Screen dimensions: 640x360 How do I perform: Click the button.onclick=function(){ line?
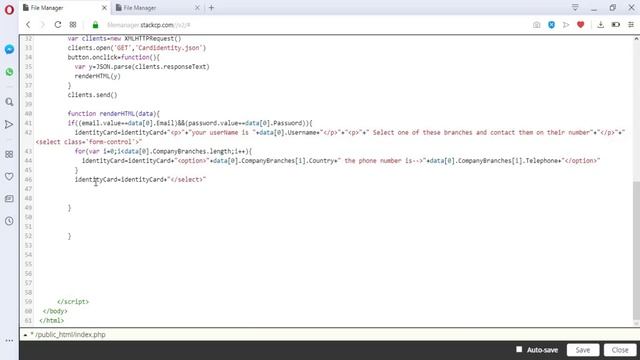(x=114, y=57)
